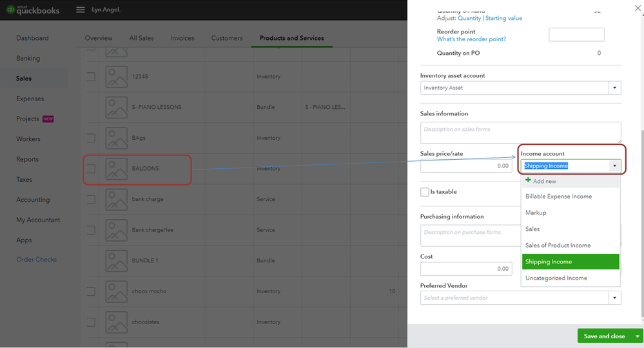Collapse the Income account dropdown arrow

(x=615, y=166)
